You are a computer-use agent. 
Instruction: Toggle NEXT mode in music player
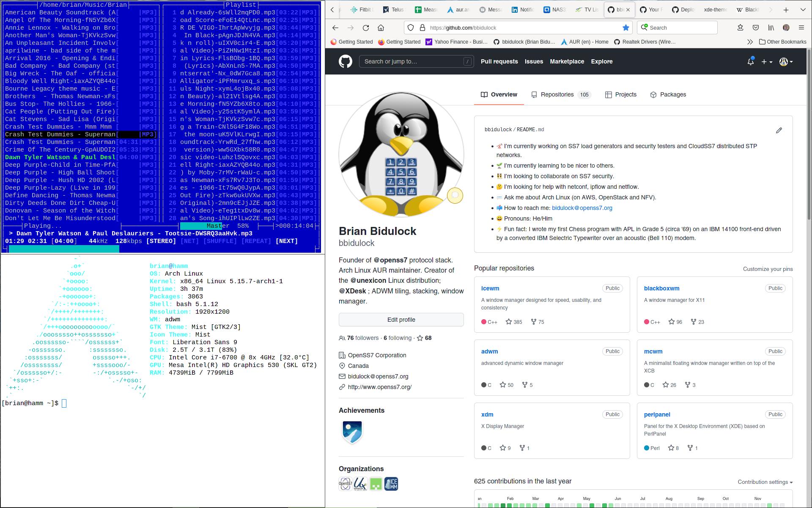[x=286, y=241]
